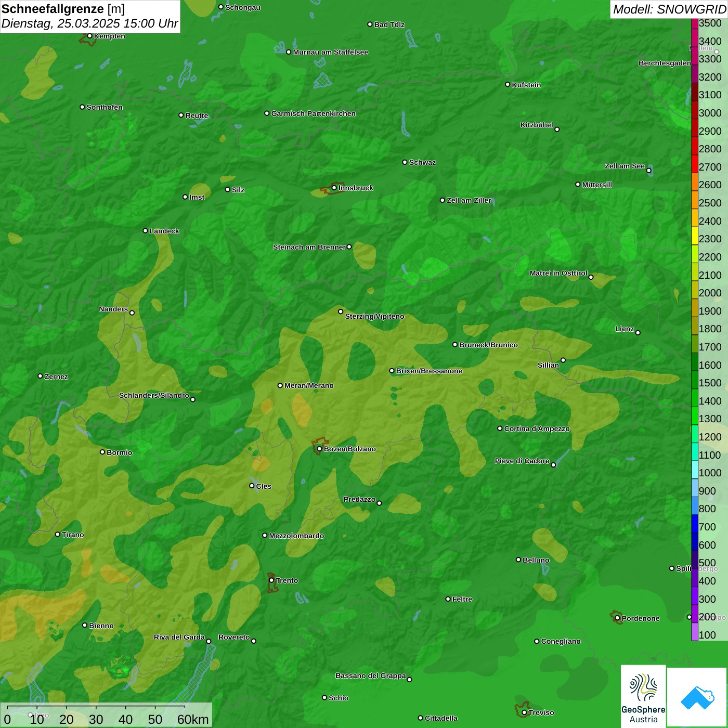The width and height of the screenshot is (728, 728).
Task: Click the Sterzing/Vipiteno label
Action: tap(374, 316)
